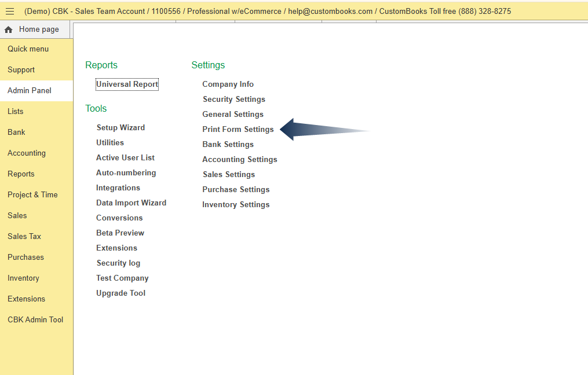Open Quick menu in sidebar

coord(28,49)
